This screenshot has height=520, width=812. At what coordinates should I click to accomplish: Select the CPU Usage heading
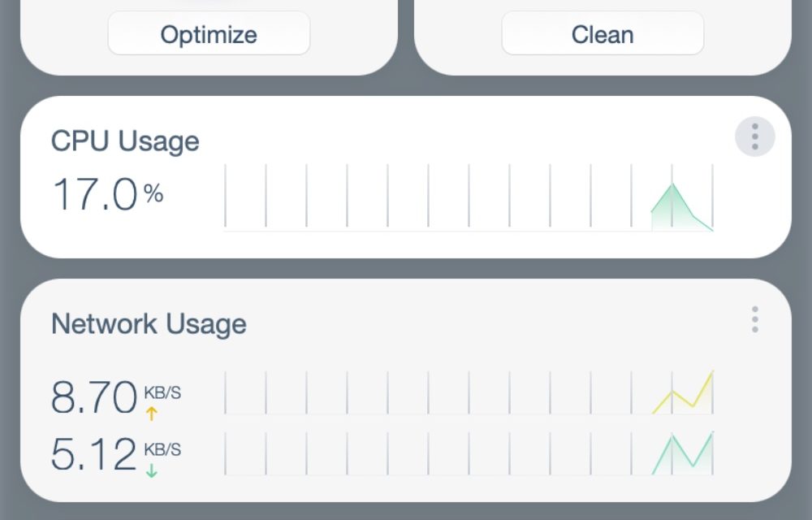[x=125, y=141]
